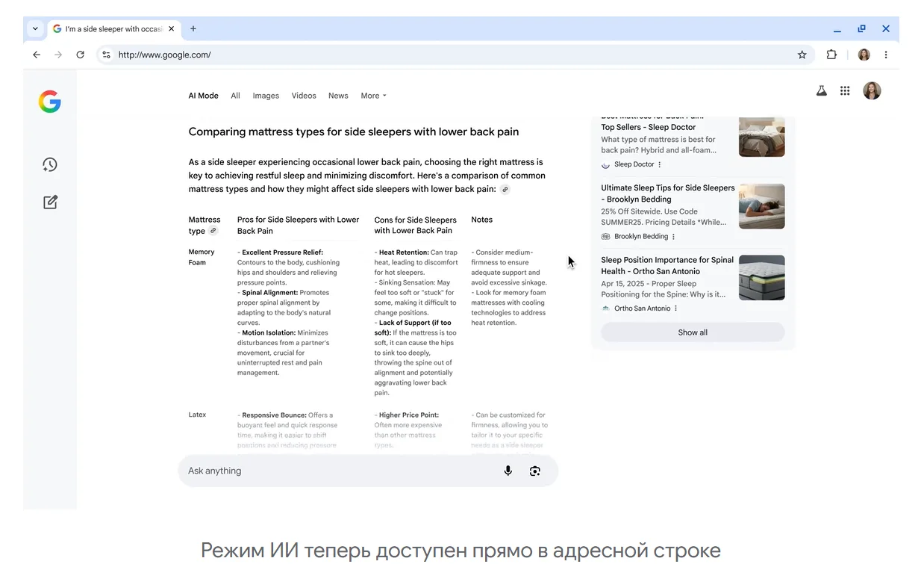The height and width of the screenshot is (564, 924).
Task: Bookmark this page with star icon
Action: (802, 55)
